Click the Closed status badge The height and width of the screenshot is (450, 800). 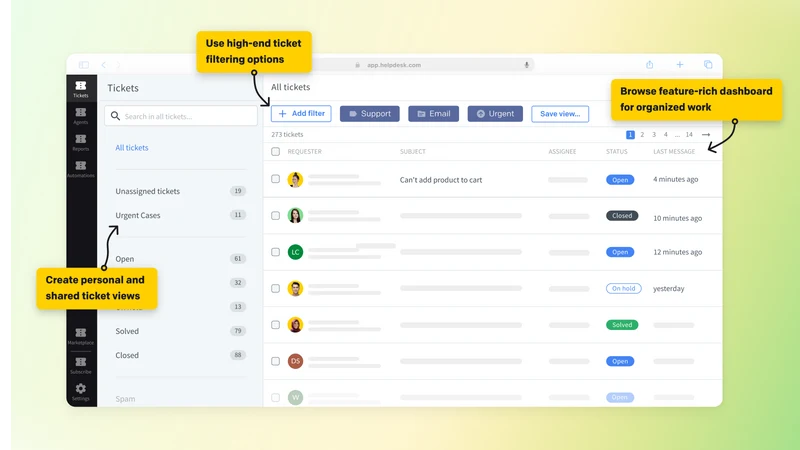pyautogui.click(x=622, y=216)
